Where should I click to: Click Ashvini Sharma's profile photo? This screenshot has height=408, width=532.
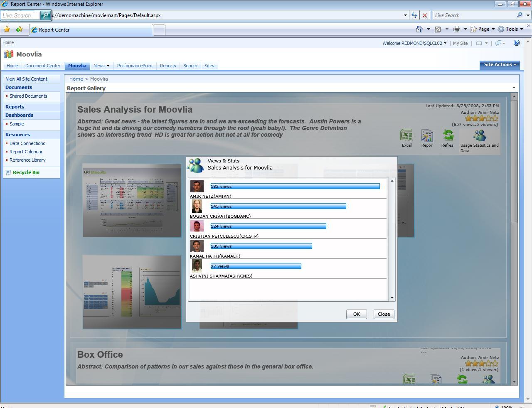coord(197,266)
